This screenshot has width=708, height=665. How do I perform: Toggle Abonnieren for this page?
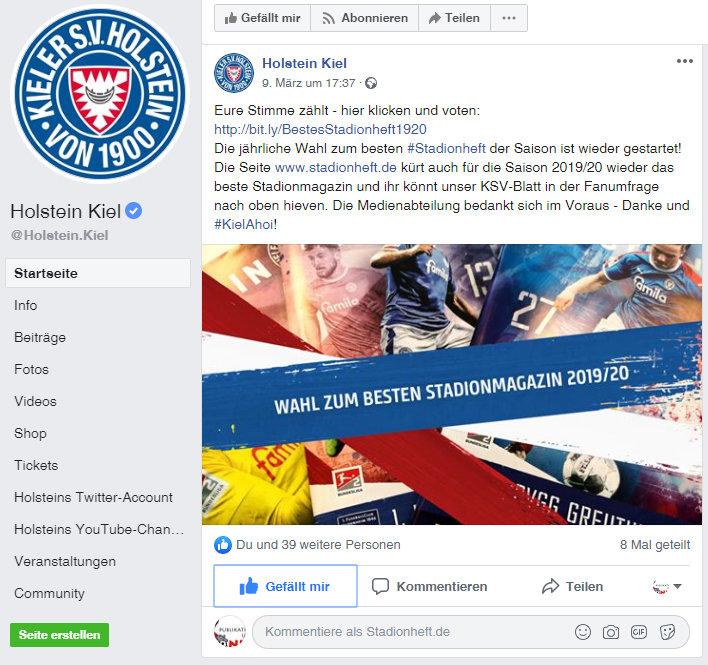364,18
